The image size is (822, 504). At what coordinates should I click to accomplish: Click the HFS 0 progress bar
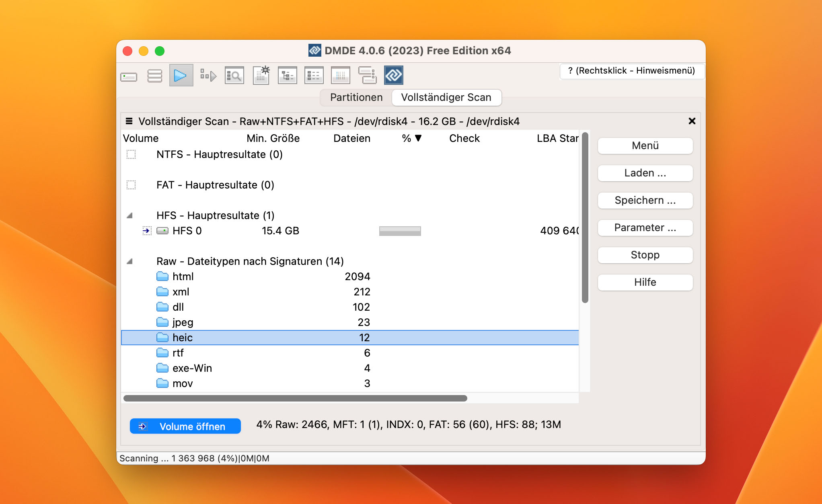point(400,231)
